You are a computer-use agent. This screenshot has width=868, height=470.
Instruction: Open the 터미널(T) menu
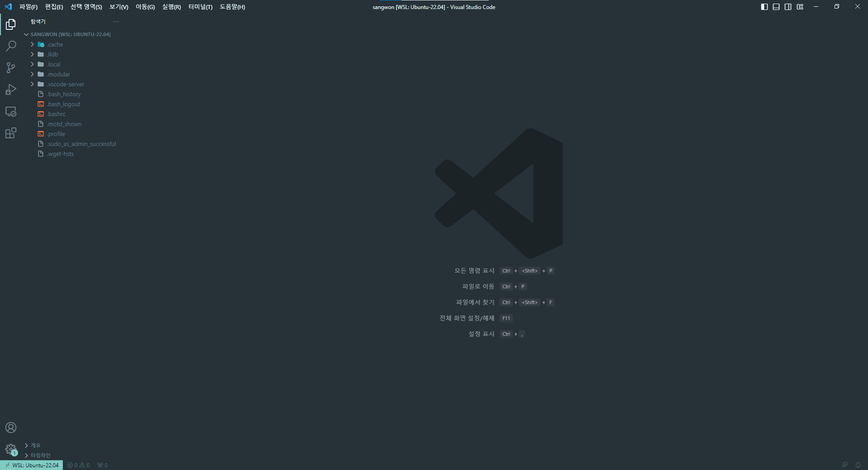click(x=200, y=7)
